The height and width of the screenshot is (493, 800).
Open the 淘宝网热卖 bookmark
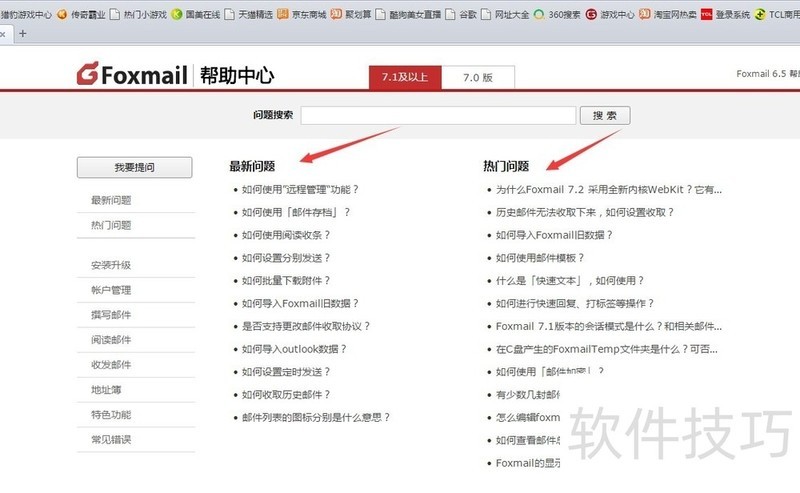668,14
